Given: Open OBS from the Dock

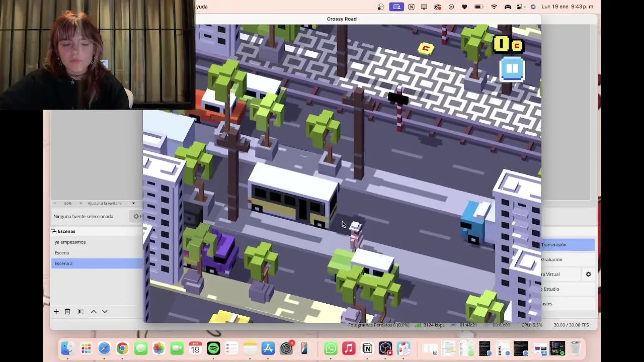Looking at the screenshot, I should [385, 348].
